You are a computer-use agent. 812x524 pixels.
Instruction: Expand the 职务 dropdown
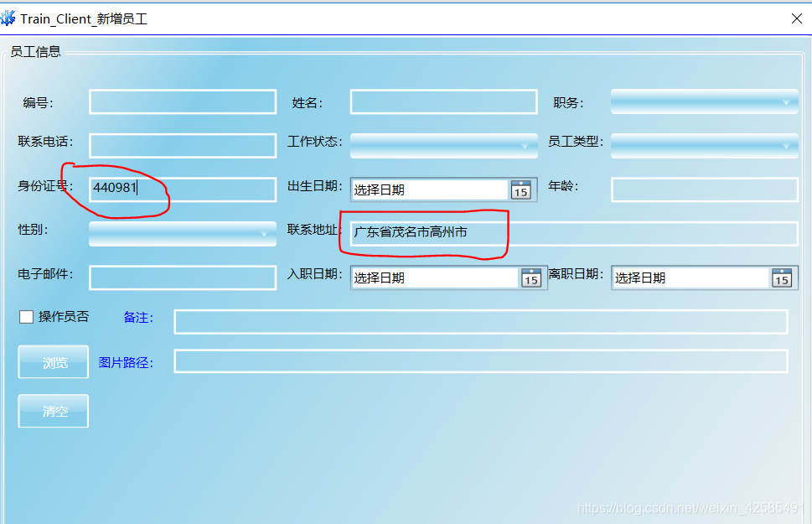704,101
